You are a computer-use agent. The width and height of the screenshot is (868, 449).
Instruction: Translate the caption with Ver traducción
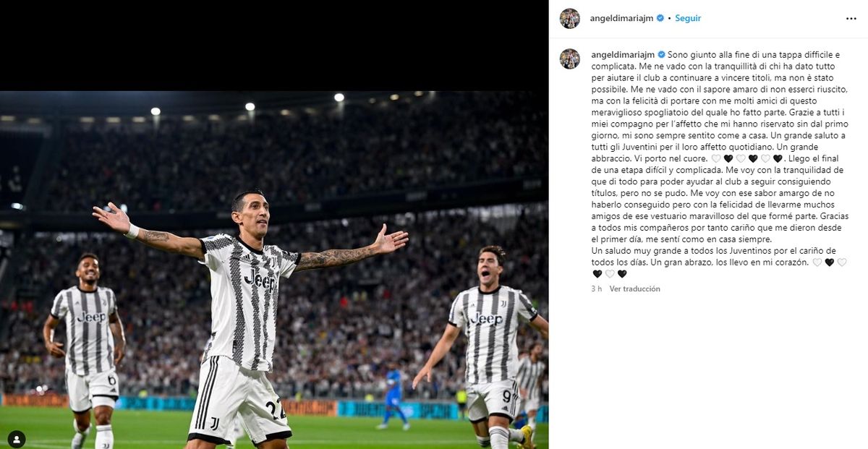pyautogui.click(x=634, y=288)
